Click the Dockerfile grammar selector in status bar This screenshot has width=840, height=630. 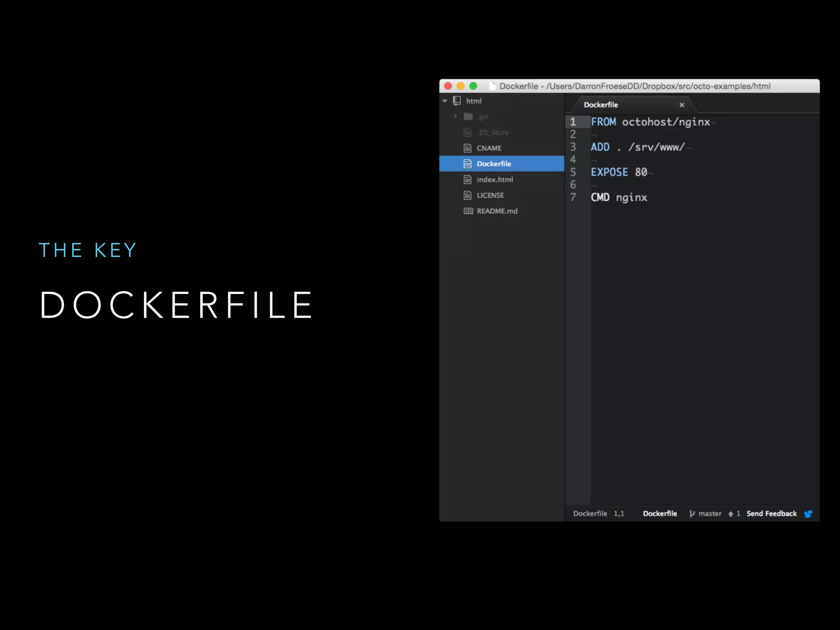click(660, 514)
